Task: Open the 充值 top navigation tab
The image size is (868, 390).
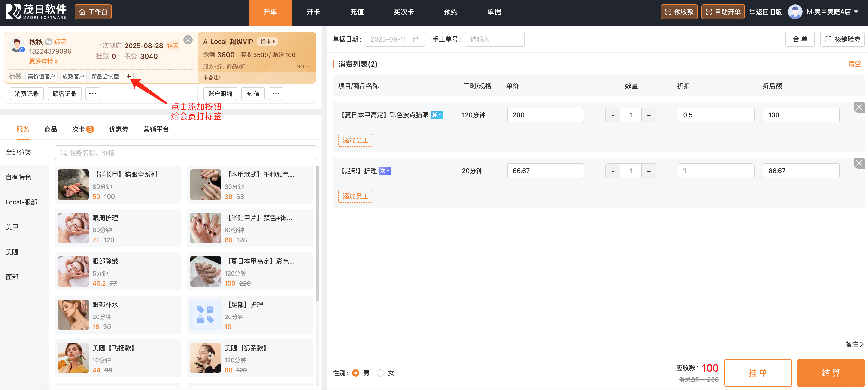Action: [x=357, y=12]
